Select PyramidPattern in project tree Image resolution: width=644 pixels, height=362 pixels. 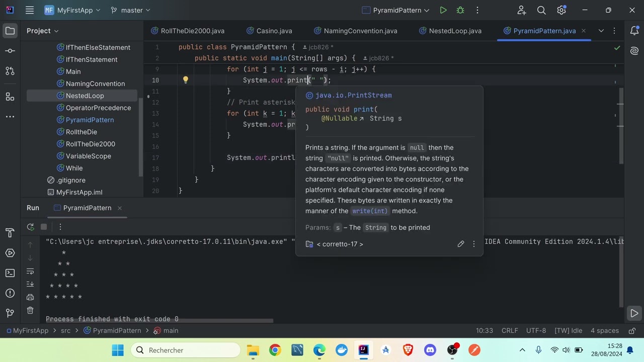click(x=90, y=120)
